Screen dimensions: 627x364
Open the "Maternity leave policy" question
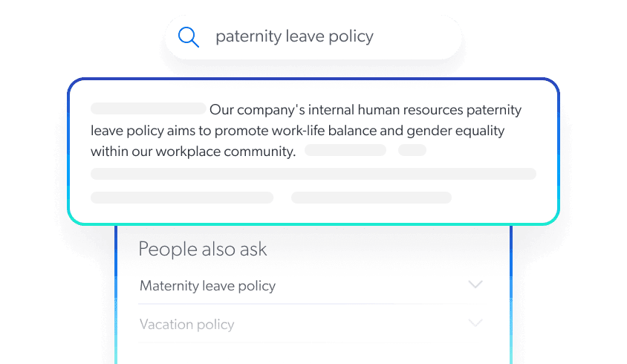pos(207,286)
